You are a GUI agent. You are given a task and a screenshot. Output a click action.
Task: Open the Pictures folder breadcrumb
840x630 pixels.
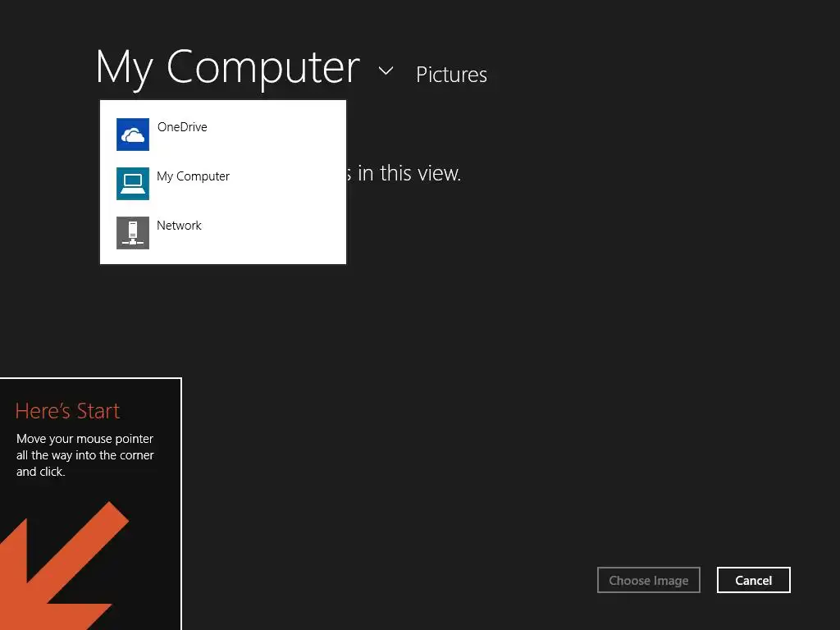pyautogui.click(x=452, y=75)
